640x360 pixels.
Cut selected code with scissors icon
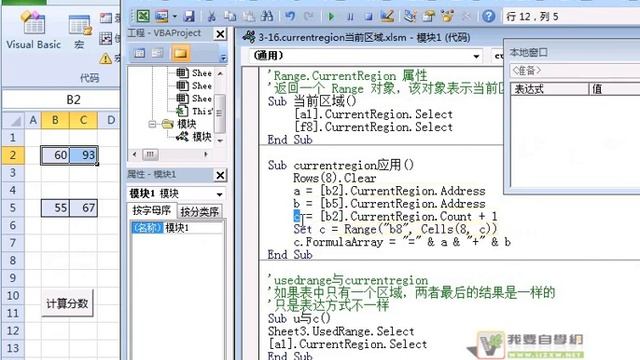211,17
